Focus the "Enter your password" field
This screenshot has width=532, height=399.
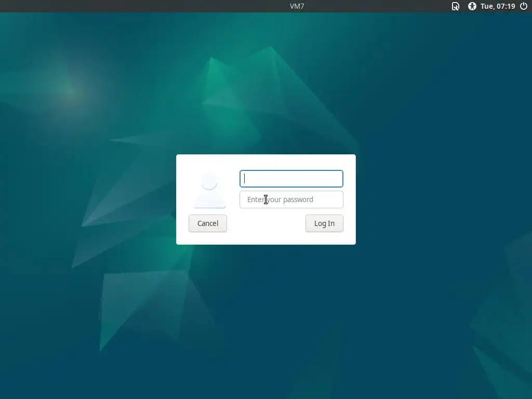[x=291, y=199]
